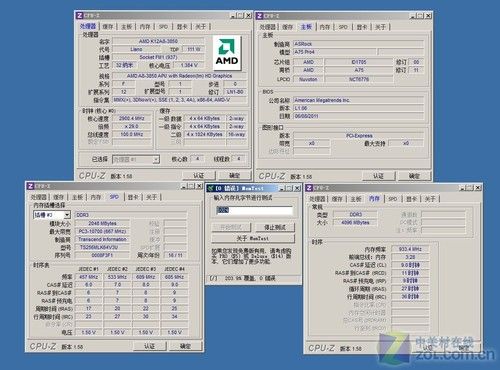This screenshot has width=500, height=370.
Task: Click the x 29.0 multiplier value
Action: pos(132,126)
